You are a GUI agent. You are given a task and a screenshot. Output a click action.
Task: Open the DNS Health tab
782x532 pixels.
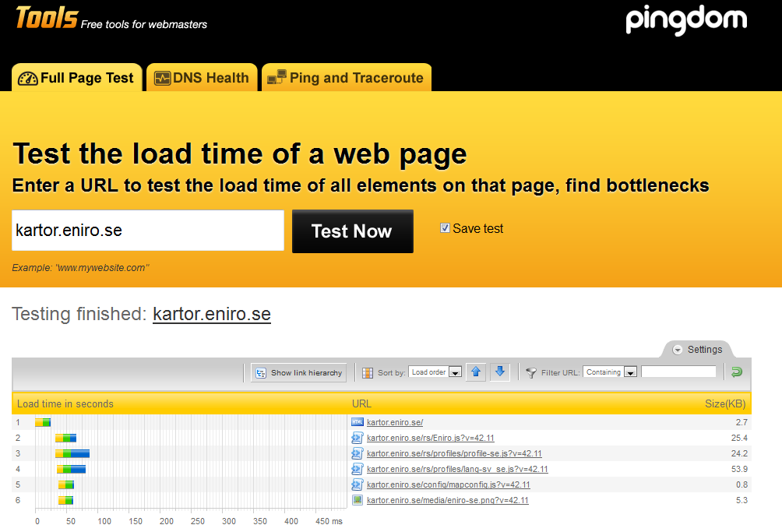point(202,78)
